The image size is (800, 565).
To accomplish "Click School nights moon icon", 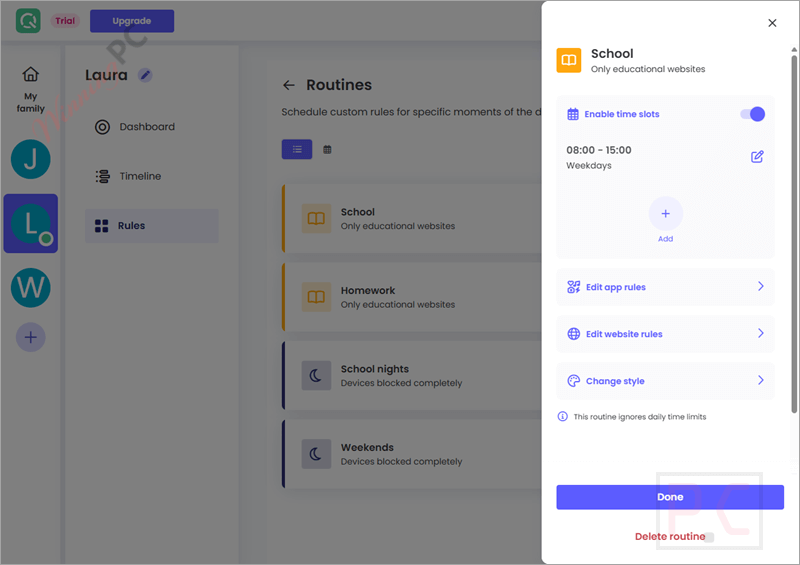I will tap(316, 376).
